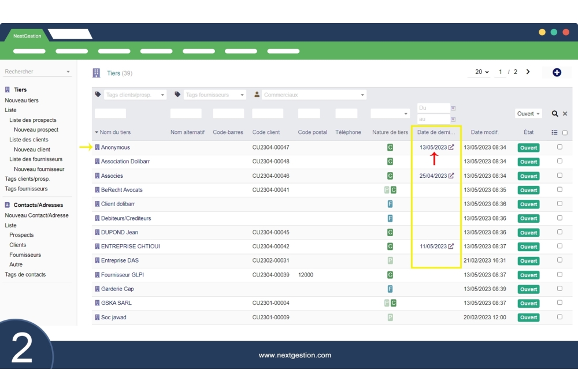Open external link icon beside 13/05/2023
578x392 pixels.
click(x=451, y=147)
